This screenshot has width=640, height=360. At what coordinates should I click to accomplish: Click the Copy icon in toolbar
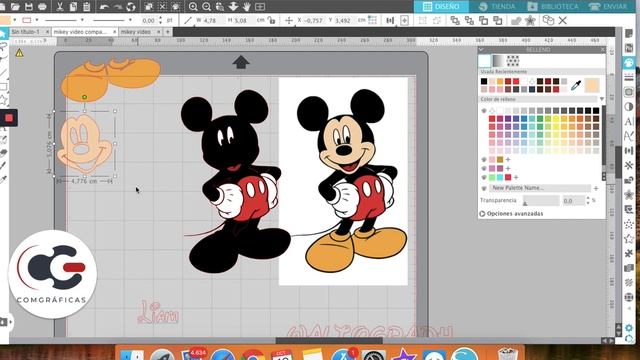coord(73,7)
